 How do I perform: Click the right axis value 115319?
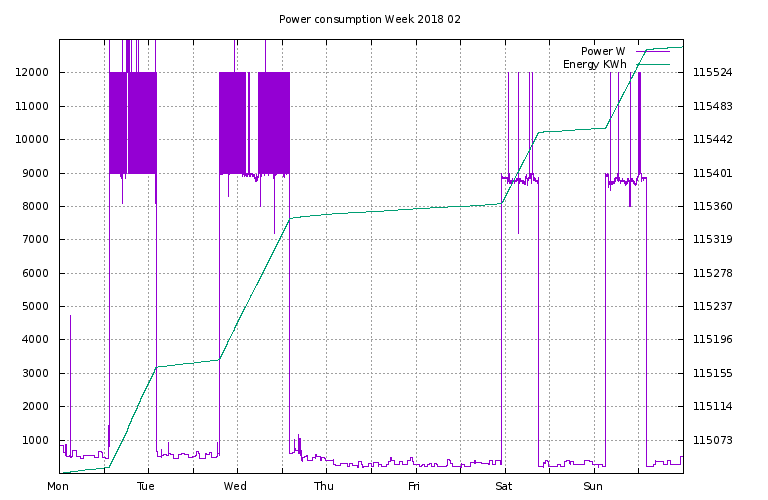pos(713,239)
